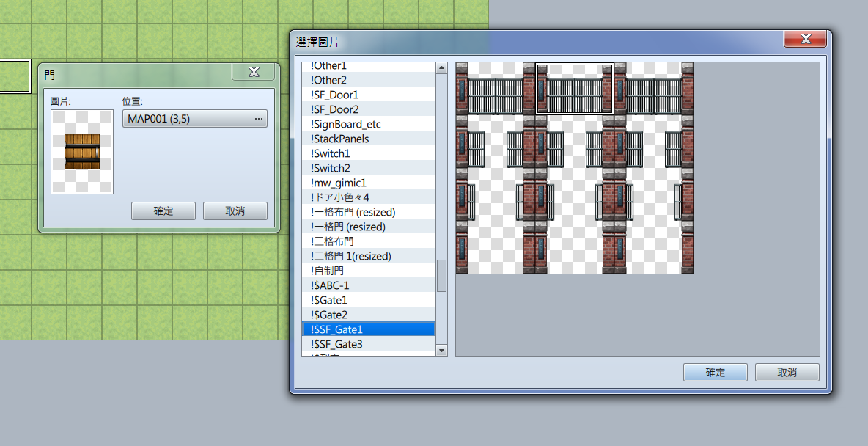Choose !SF_Door1 from the list
868x446 pixels.
[369, 95]
